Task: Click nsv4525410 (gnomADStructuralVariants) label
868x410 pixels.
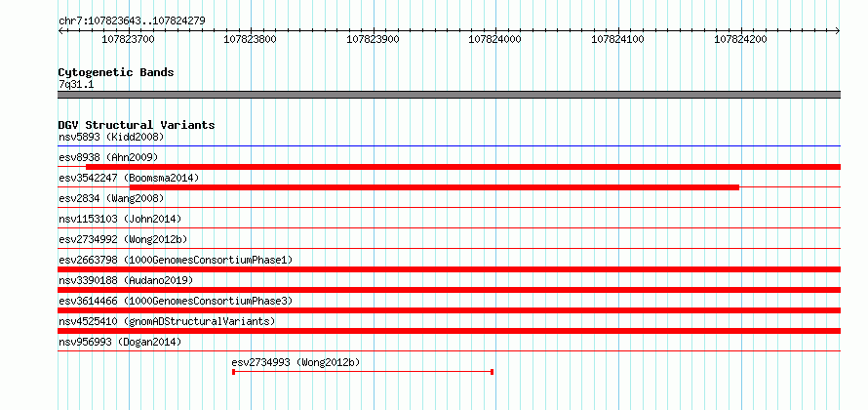Action: pos(167,321)
